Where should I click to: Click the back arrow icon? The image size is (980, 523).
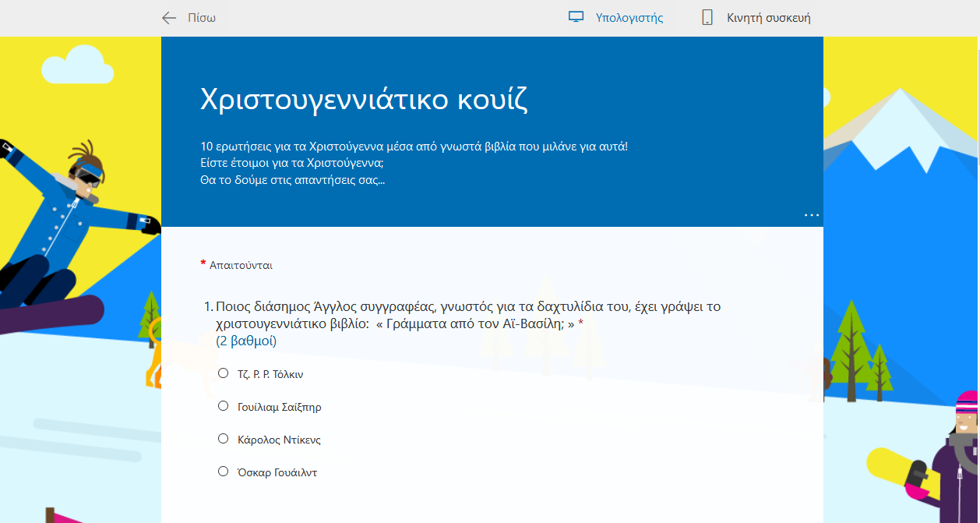(169, 18)
